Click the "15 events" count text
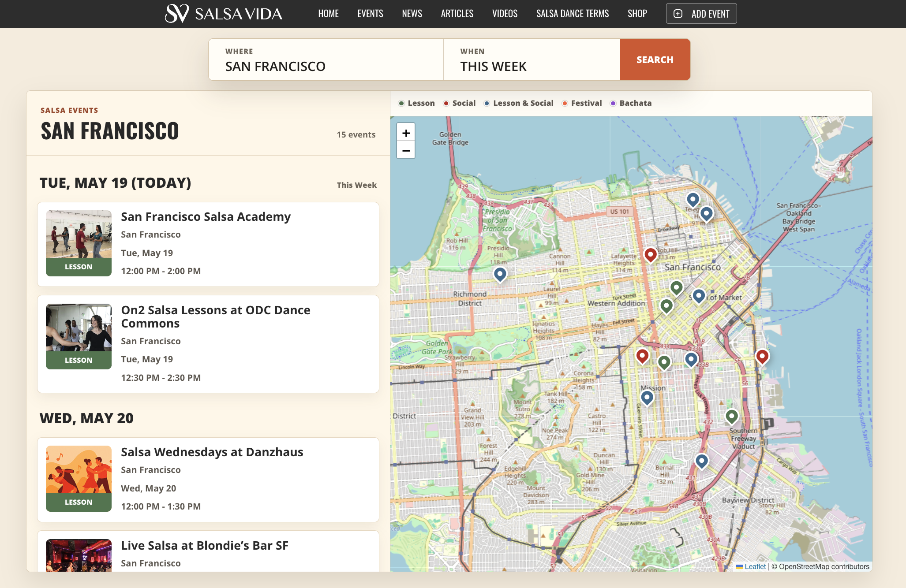 [356, 135]
